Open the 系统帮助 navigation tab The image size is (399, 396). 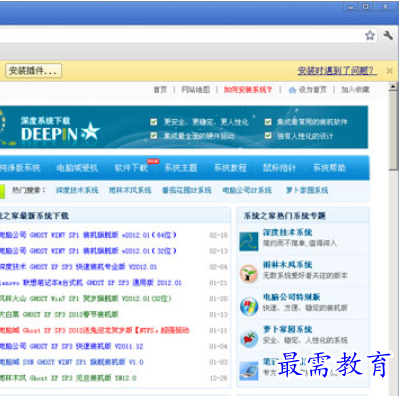click(329, 168)
